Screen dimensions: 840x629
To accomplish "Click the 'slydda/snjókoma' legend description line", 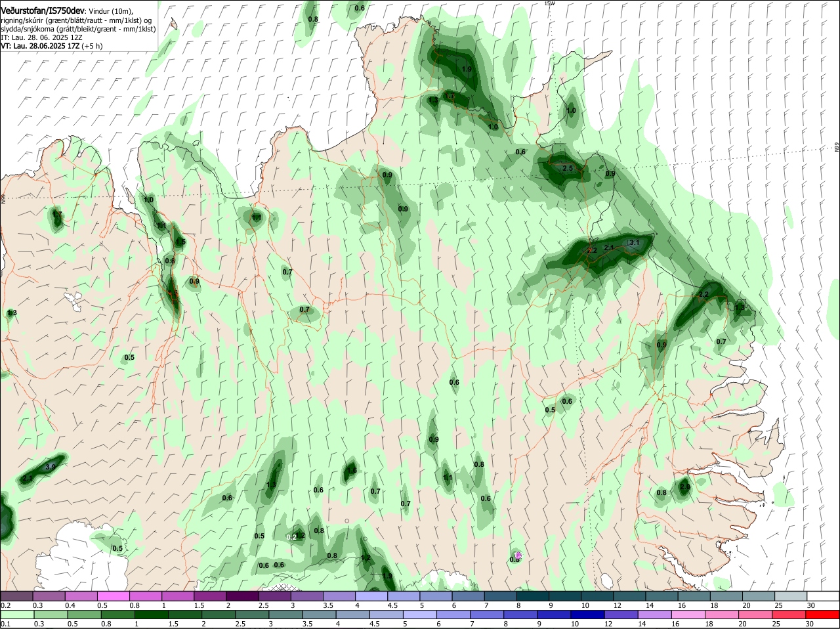I will pos(78,30).
